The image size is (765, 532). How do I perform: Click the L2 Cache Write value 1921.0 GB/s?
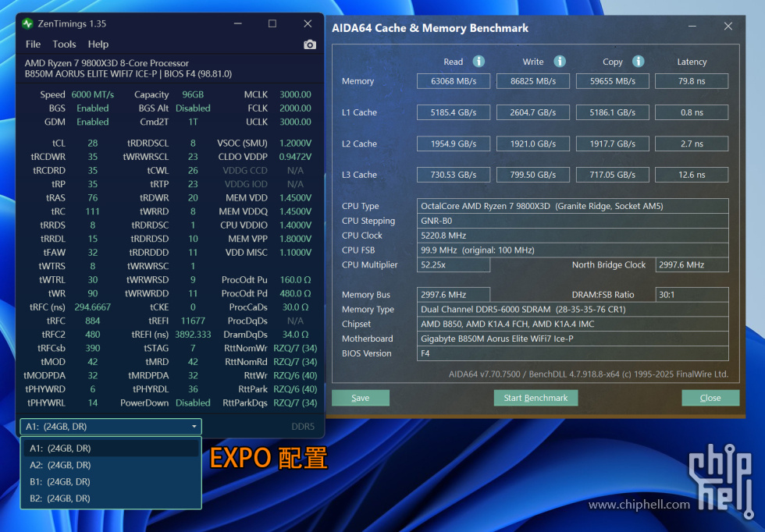coord(533,144)
